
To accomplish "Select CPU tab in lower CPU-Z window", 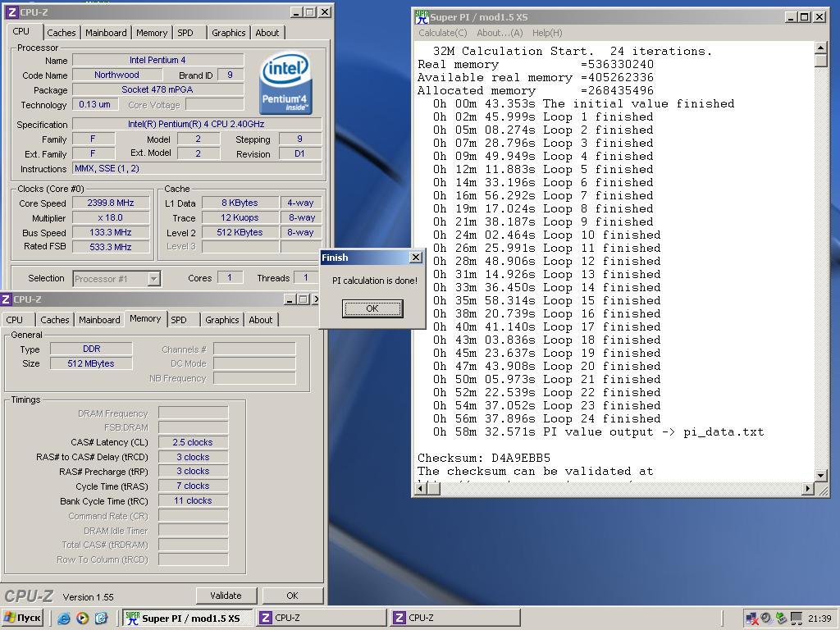I will (15, 320).
